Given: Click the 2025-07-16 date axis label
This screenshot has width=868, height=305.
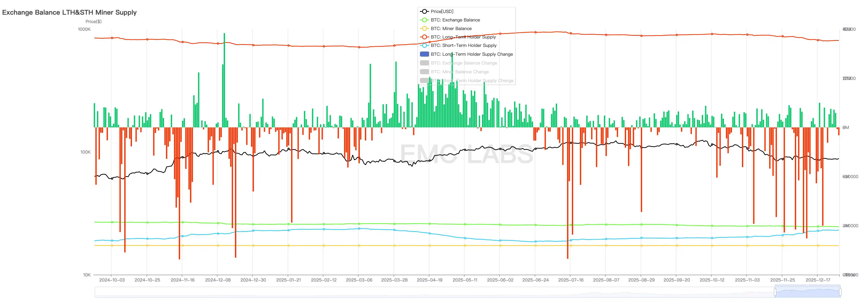Looking at the screenshot, I should [571, 280].
